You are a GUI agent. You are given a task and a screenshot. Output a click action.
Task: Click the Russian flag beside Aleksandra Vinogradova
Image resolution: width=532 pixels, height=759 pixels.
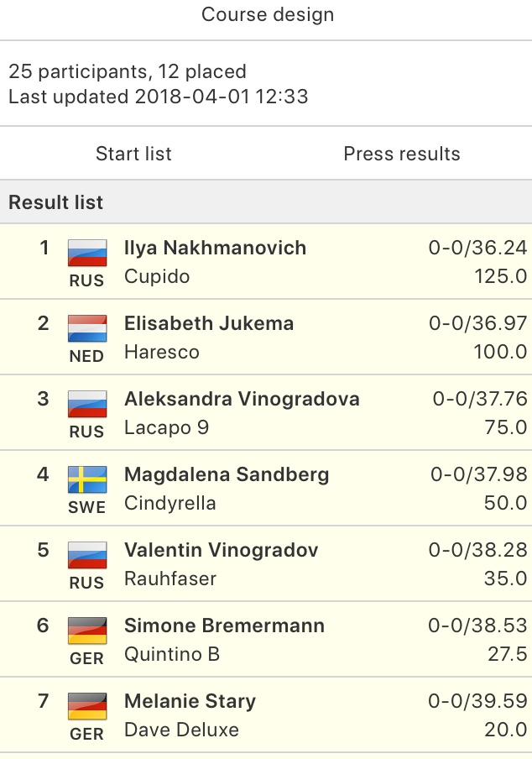(x=87, y=404)
